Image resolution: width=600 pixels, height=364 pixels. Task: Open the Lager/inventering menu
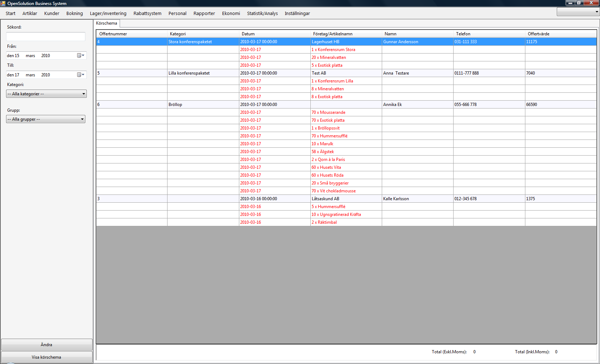click(x=108, y=13)
